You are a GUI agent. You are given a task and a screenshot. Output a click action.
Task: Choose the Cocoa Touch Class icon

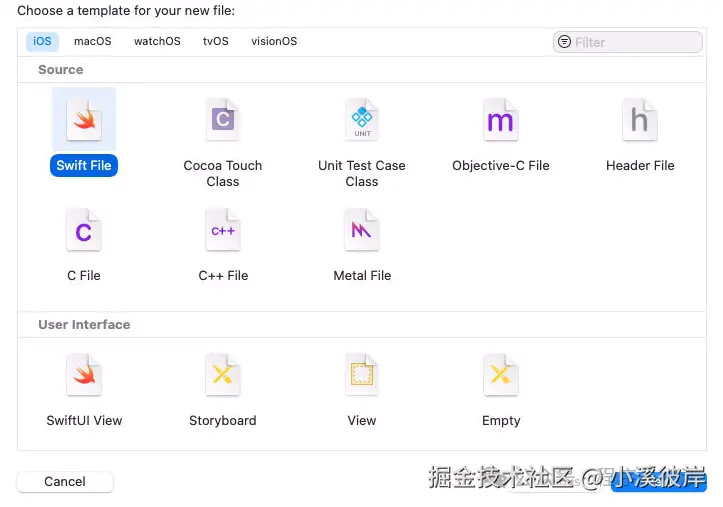pyautogui.click(x=223, y=120)
